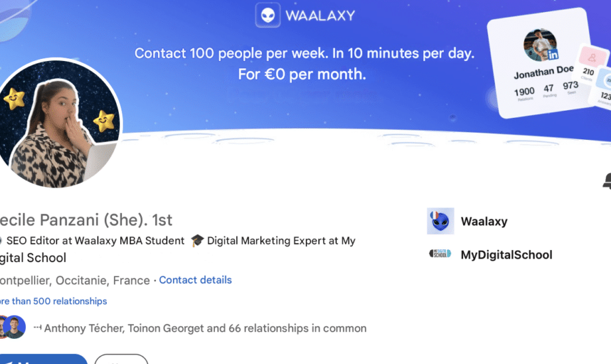This screenshot has height=364, width=611.
Task: Open the more than 500 relationships link
Action: point(53,301)
